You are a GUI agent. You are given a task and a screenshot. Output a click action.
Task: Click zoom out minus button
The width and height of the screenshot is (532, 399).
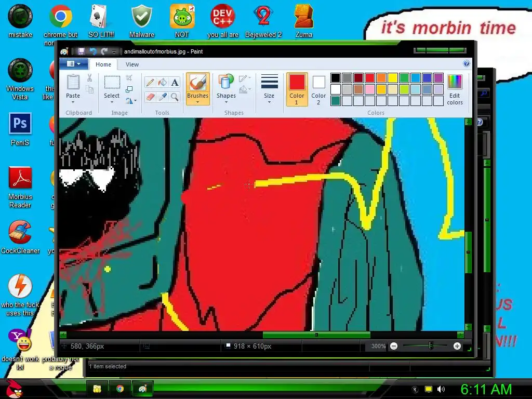(x=394, y=346)
